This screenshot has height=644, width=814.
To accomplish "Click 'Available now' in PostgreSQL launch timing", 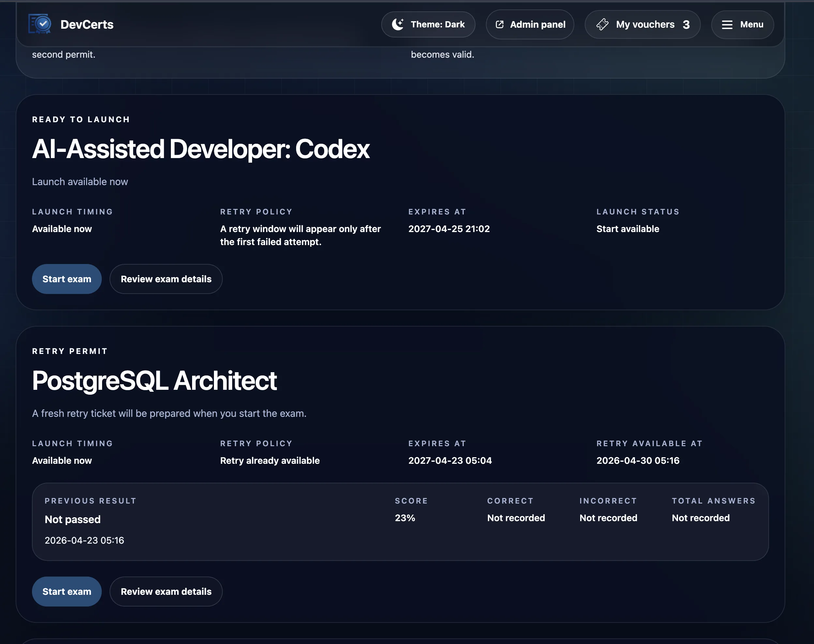I will click(x=62, y=461).
